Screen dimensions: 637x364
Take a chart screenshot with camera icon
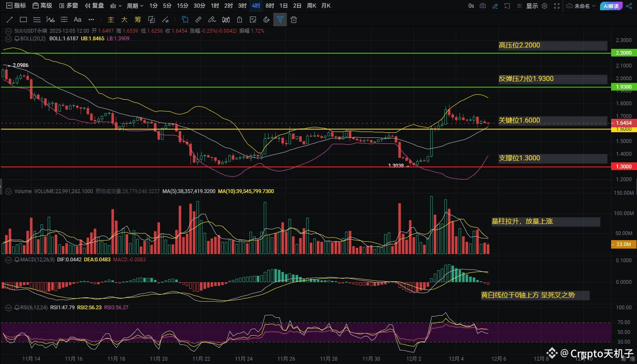pos(483,6)
